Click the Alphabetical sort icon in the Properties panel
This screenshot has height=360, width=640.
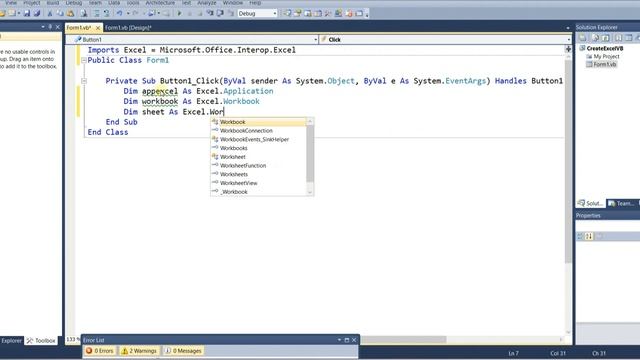coord(589,236)
